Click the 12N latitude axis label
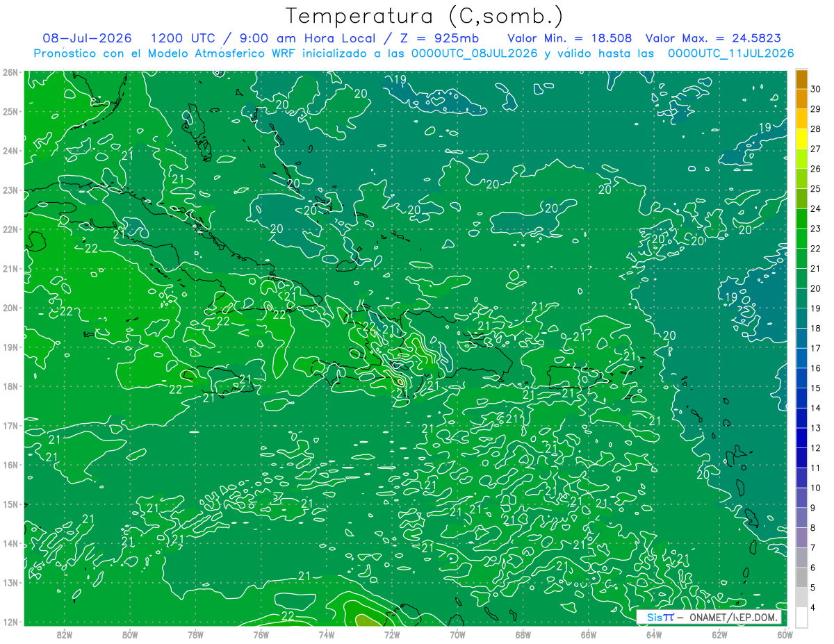 click(10, 622)
